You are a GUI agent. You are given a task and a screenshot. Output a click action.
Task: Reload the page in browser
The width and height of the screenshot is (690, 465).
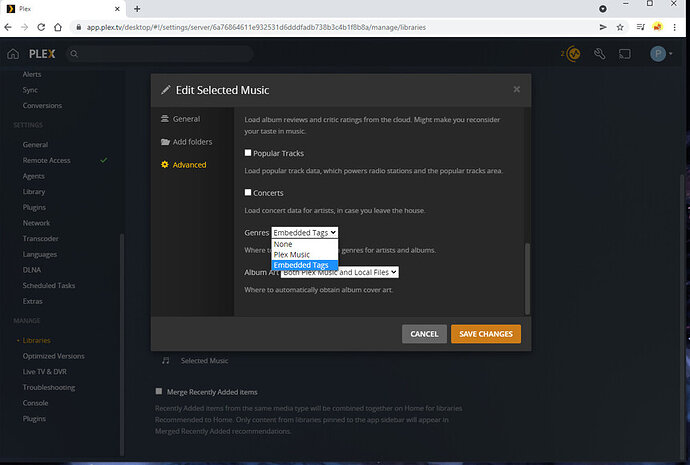pyautogui.click(x=41, y=27)
